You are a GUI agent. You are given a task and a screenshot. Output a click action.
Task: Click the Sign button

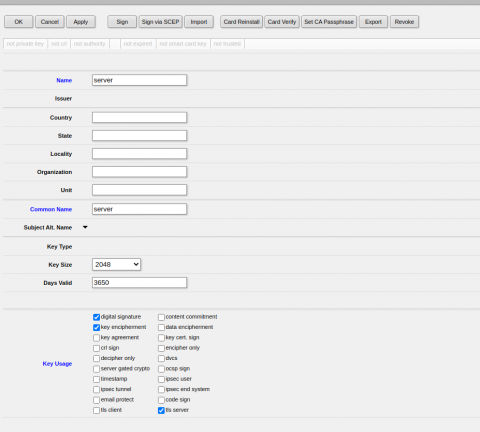(122, 22)
